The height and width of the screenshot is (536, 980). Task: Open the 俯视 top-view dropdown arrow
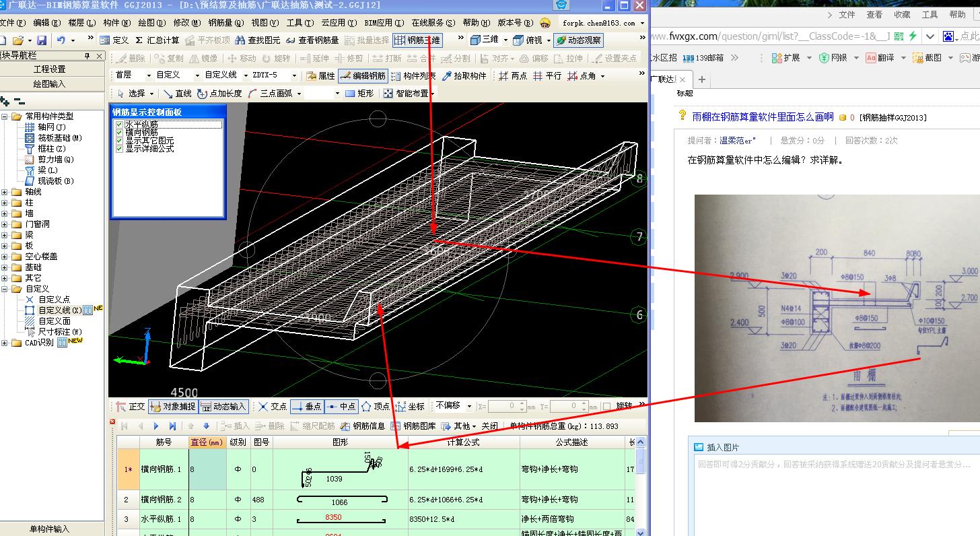[x=549, y=40]
